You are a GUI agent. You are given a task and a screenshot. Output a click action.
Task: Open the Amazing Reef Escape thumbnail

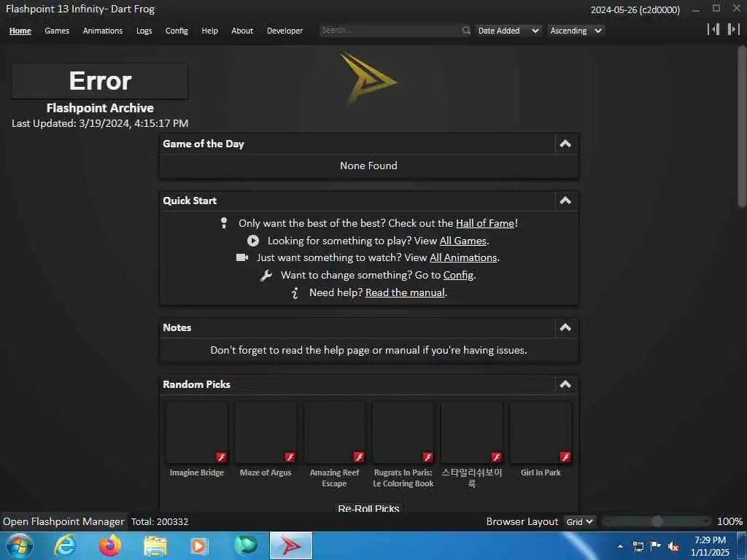(334, 432)
